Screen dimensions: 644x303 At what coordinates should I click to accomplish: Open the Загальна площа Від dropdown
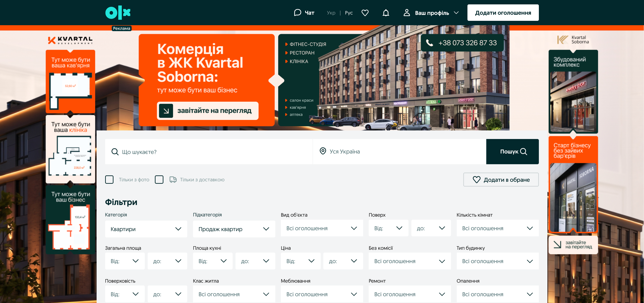(x=125, y=261)
